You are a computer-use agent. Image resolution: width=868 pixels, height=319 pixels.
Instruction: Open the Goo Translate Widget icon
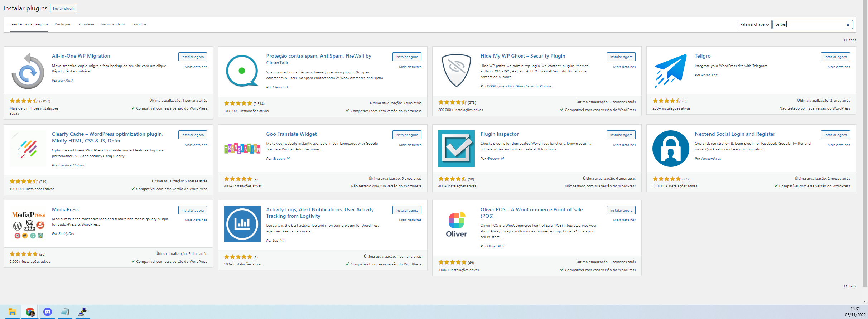click(x=242, y=149)
